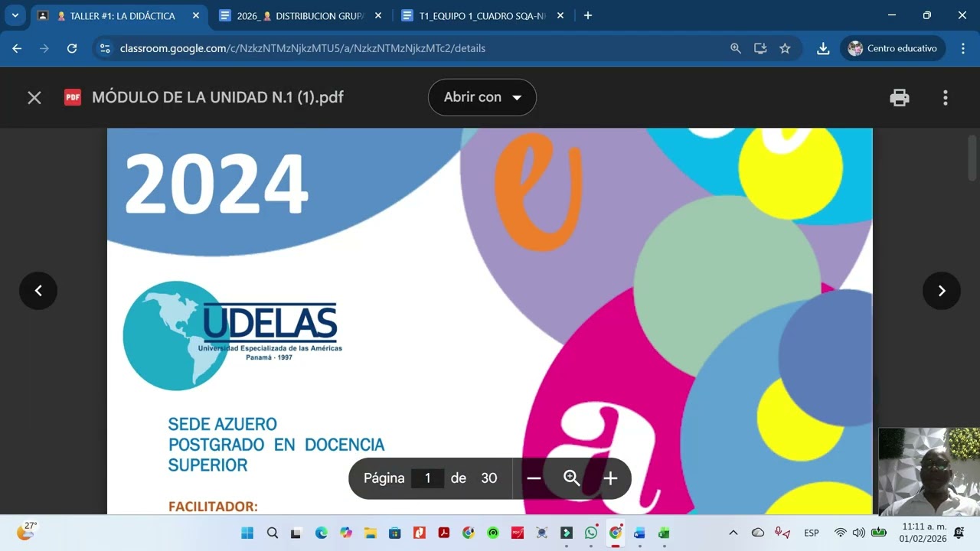Screen dimensions: 980x551
Task: Show hidden system tray icons
Action: pos(733,533)
